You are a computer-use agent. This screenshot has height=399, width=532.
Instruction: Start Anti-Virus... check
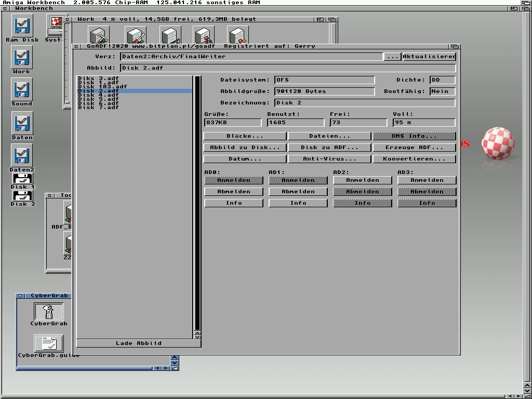click(x=329, y=159)
